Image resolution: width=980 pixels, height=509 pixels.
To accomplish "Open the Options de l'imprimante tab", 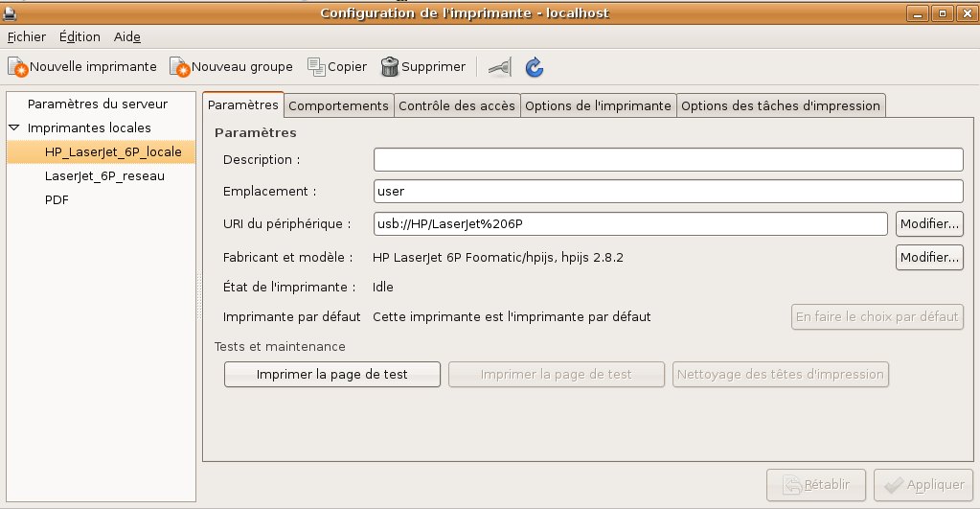I will [598, 105].
